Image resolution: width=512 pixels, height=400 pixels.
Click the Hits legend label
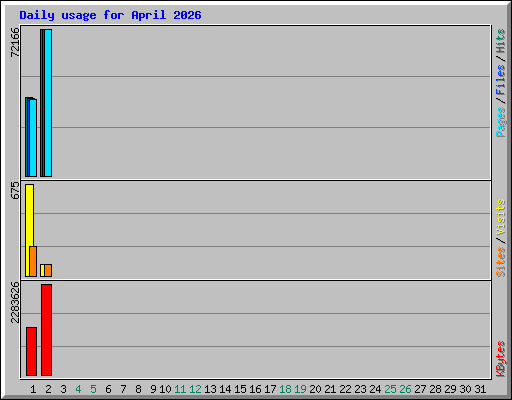tap(501, 41)
